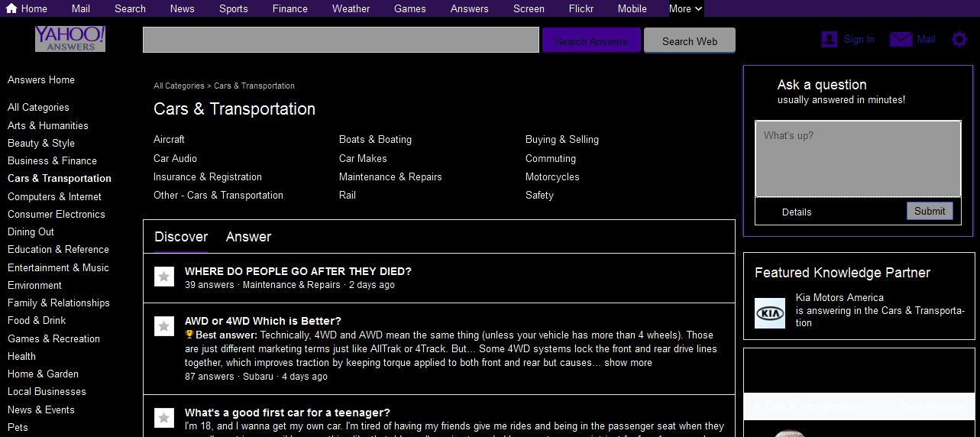Star the 'good first car' question
Image resolution: width=980 pixels, height=437 pixels.
click(x=164, y=418)
